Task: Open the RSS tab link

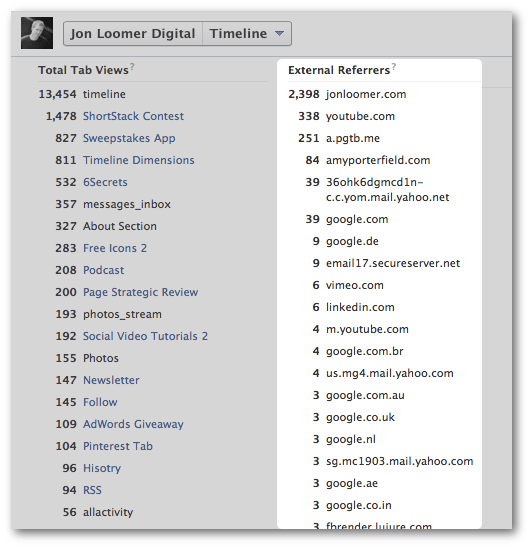Action: pos(92,490)
